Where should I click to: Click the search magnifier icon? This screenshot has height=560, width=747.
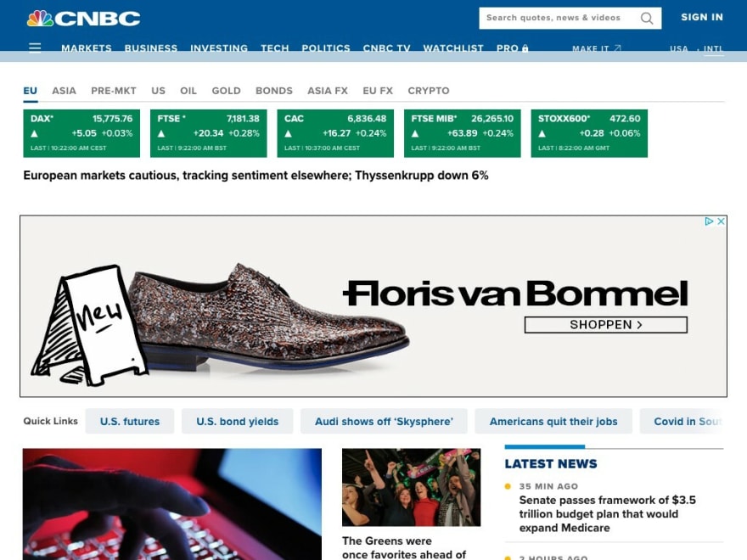pyautogui.click(x=647, y=18)
